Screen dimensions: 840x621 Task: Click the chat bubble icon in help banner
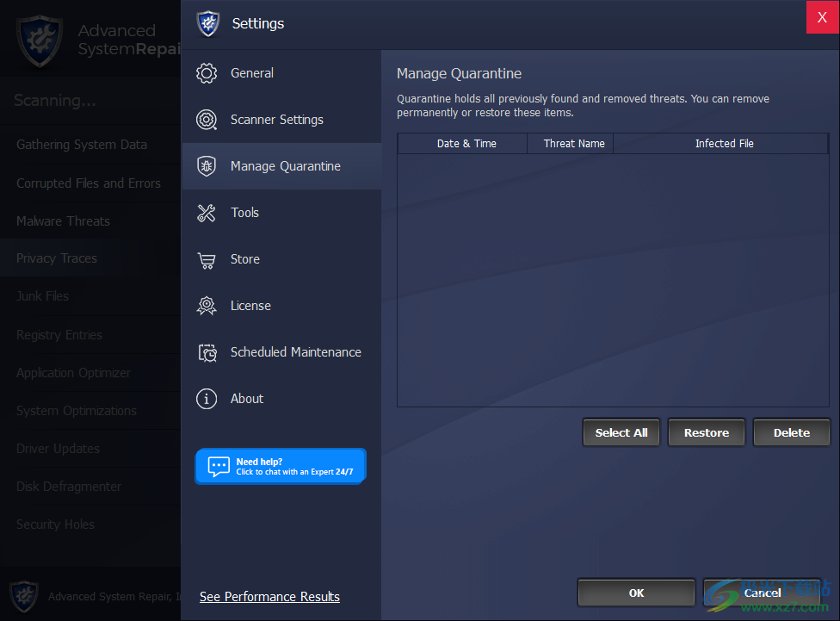click(x=219, y=467)
